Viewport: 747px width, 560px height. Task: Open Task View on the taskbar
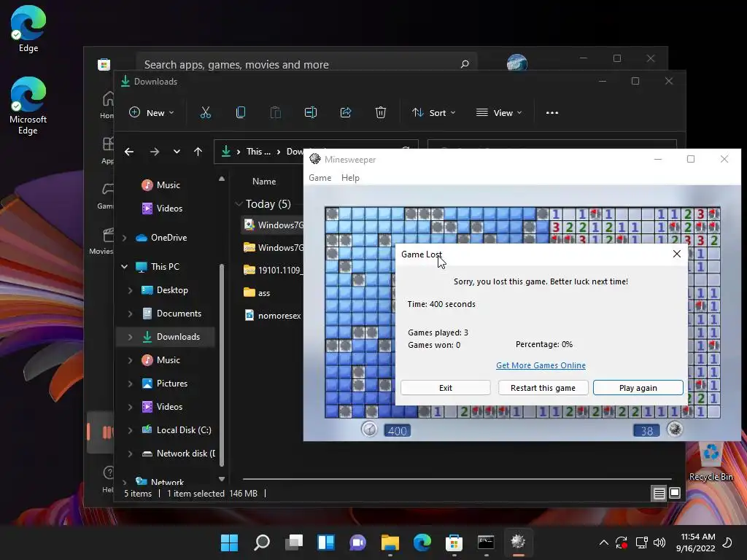(x=294, y=542)
